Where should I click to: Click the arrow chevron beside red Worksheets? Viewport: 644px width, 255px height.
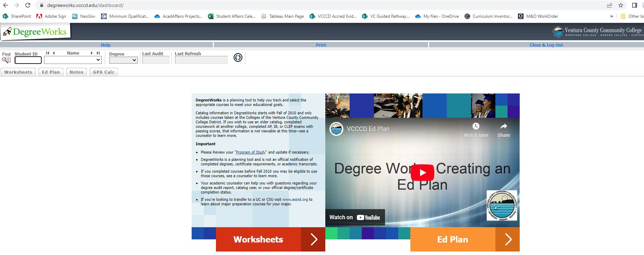click(x=313, y=239)
